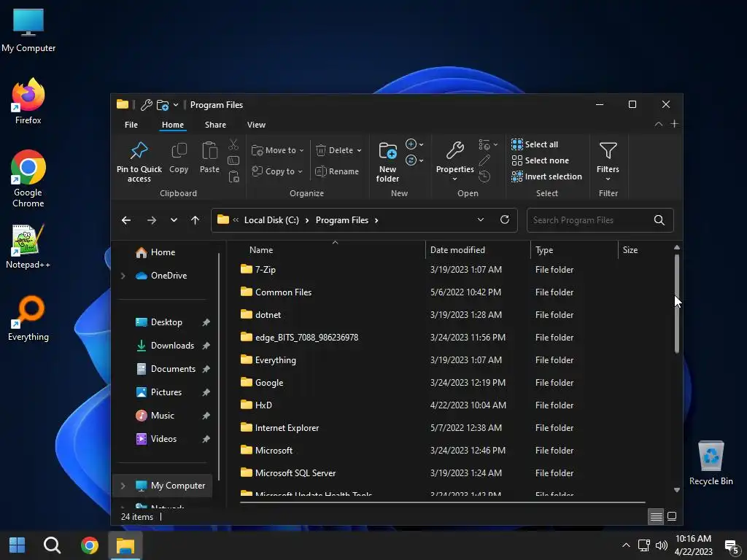This screenshot has width=747, height=560.
Task: Click the Paste shortcut icon
Action: 233,176
